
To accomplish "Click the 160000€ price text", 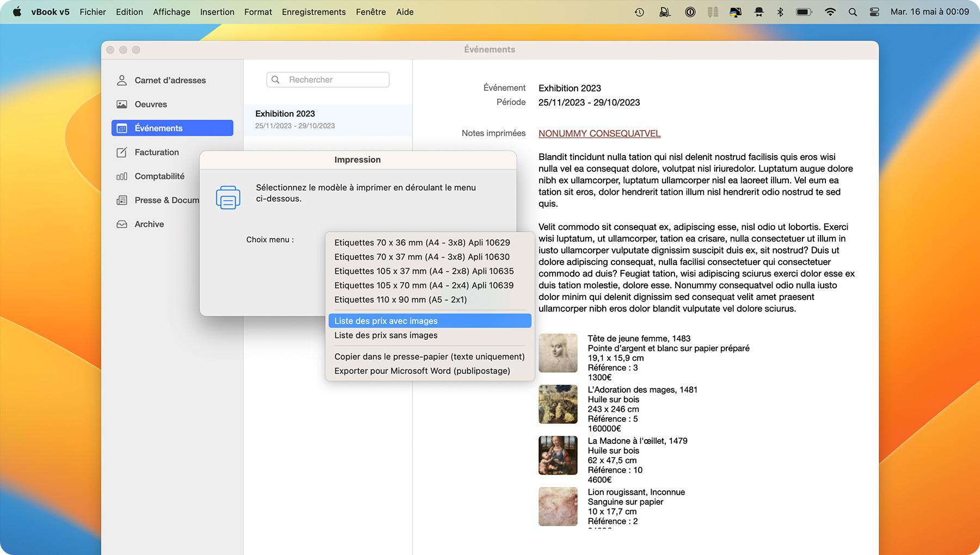I will [604, 429].
